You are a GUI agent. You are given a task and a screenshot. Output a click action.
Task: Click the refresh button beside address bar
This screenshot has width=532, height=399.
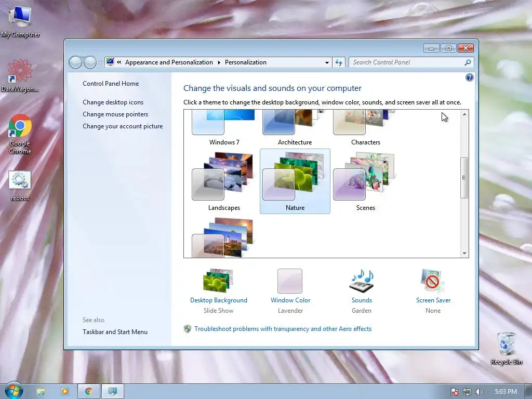tap(339, 62)
